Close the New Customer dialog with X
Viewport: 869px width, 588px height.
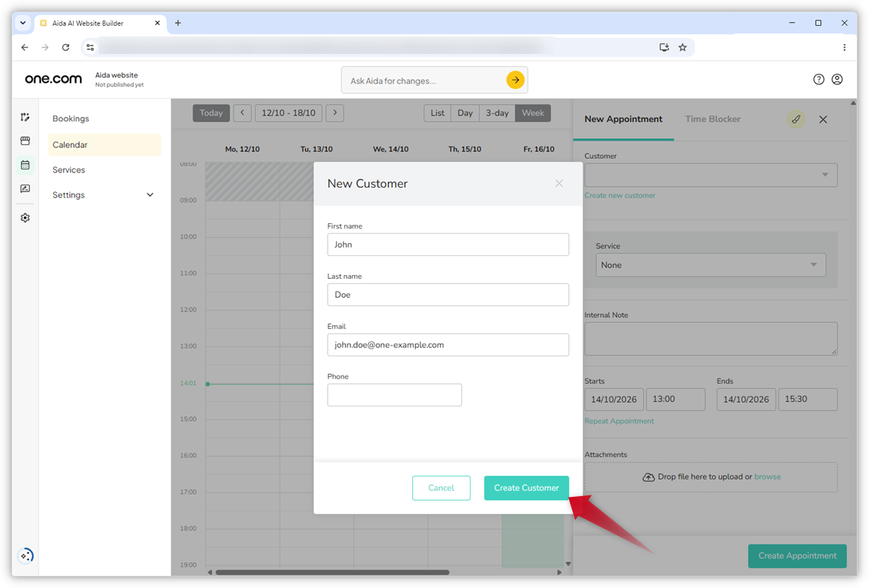coord(559,183)
